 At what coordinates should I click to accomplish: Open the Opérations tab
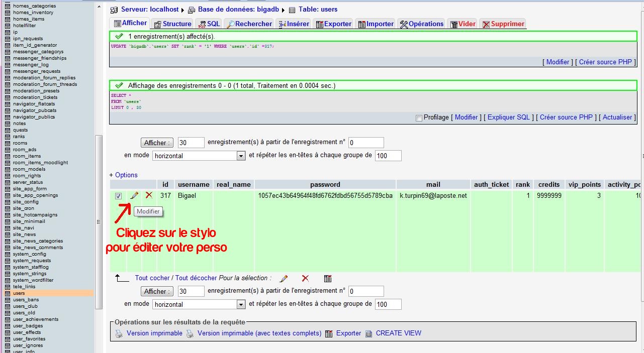point(422,24)
